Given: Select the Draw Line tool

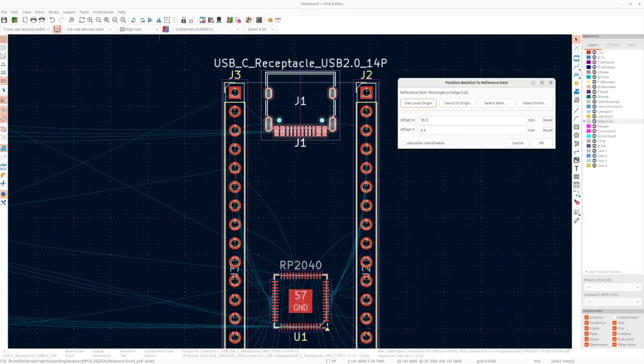Looking at the screenshot, I should [576, 110].
